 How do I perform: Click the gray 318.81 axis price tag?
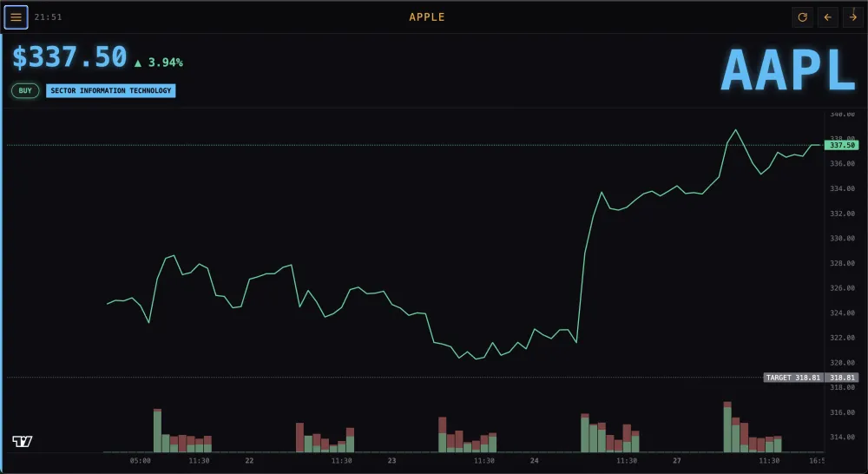pos(841,378)
